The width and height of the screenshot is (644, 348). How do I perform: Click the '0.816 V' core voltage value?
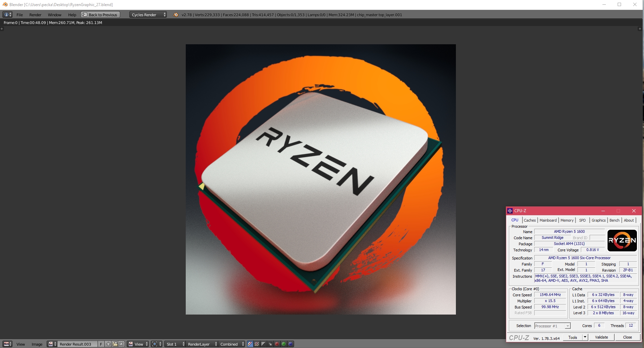(592, 250)
